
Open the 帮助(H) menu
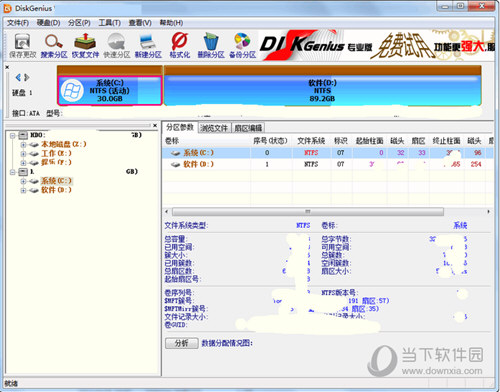coord(171,23)
